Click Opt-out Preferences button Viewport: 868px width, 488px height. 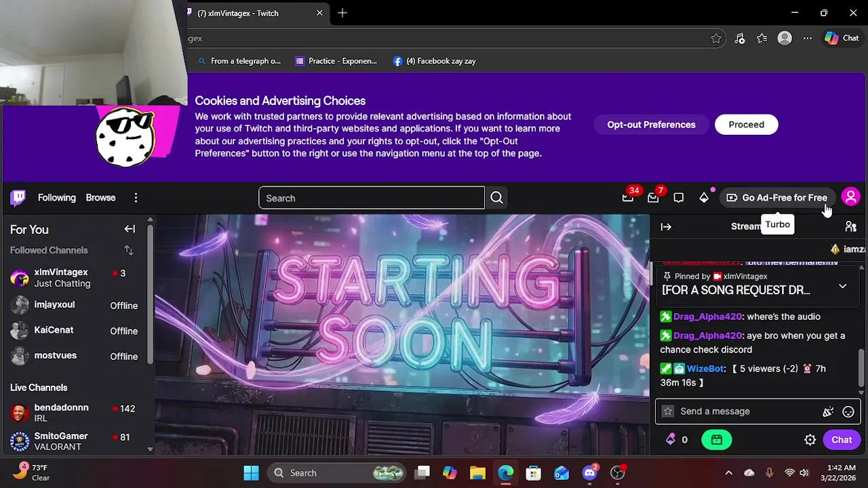[x=651, y=125]
